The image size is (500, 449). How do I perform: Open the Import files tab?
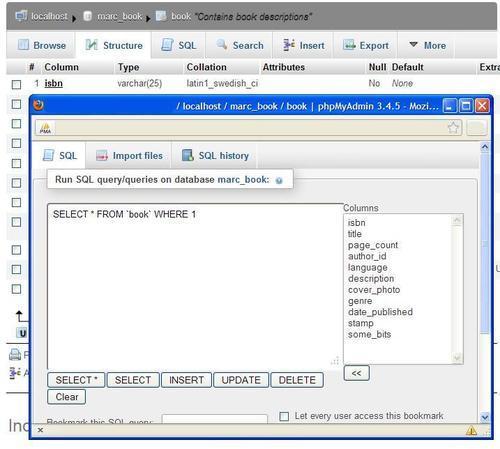click(x=129, y=156)
